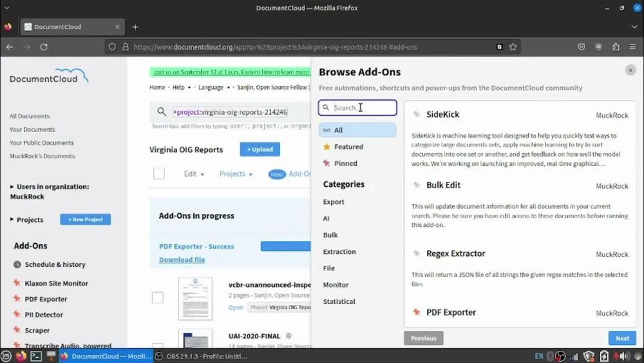This screenshot has width=644, height=363.
Task: Pin the SideKick add-on
Action: [417, 114]
